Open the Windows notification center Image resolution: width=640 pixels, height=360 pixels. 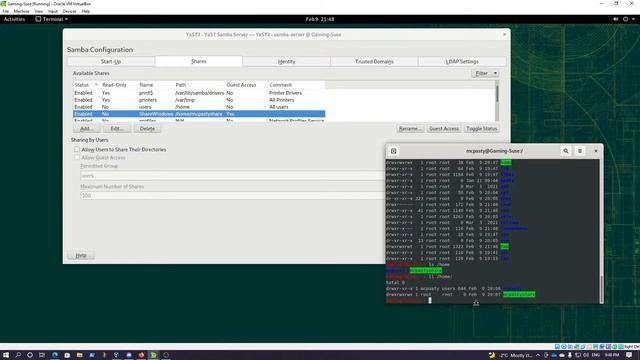629,355
